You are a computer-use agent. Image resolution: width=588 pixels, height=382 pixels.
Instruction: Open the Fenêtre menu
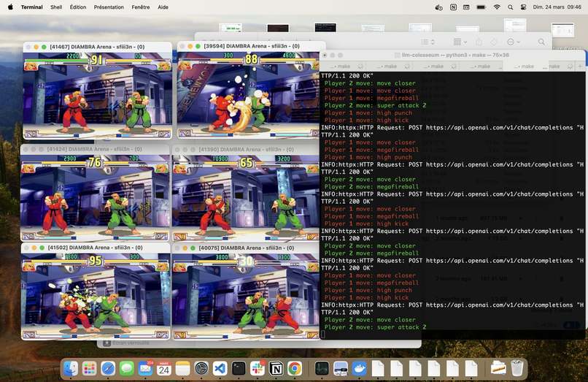point(141,7)
